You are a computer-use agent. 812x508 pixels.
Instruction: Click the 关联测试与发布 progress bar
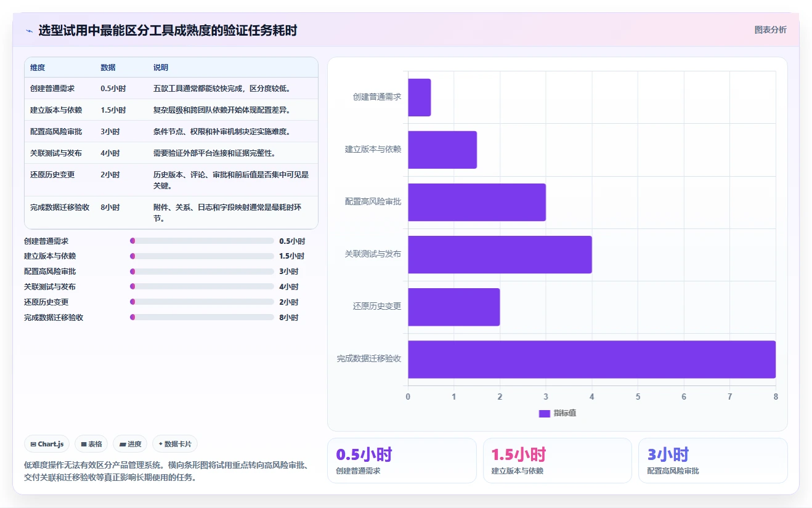(202, 286)
